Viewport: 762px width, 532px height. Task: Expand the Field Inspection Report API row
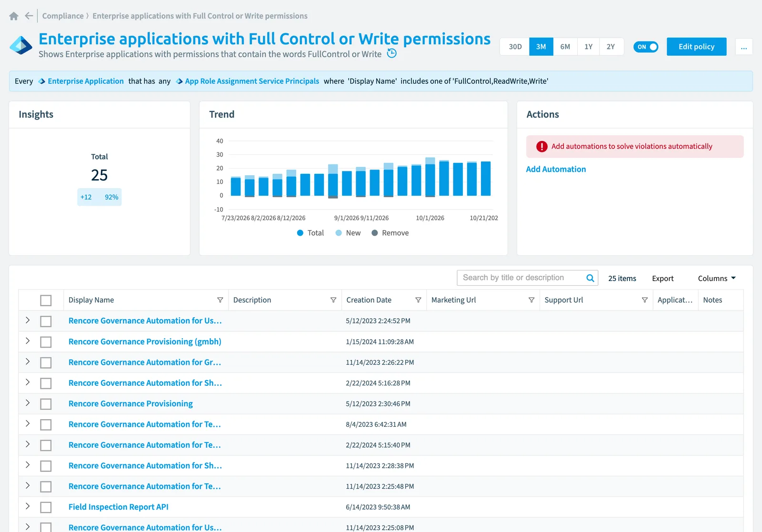pyautogui.click(x=28, y=506)
